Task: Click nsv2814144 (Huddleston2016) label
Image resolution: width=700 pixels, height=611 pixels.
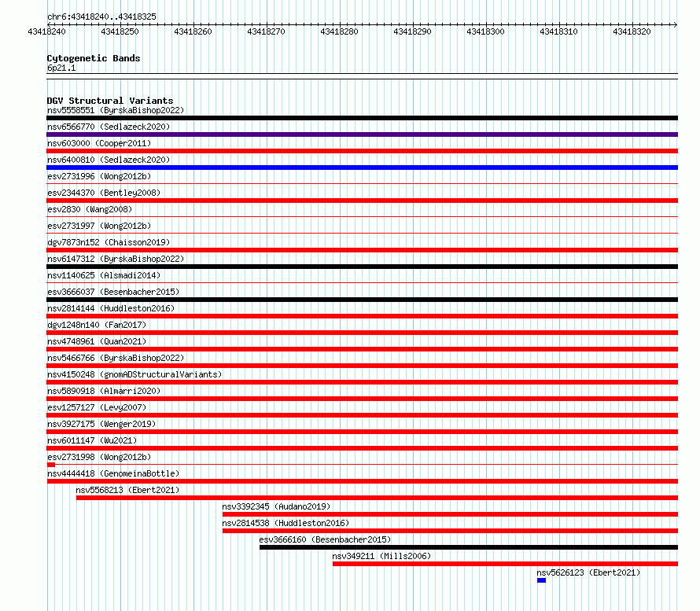Action: (111, 308)
